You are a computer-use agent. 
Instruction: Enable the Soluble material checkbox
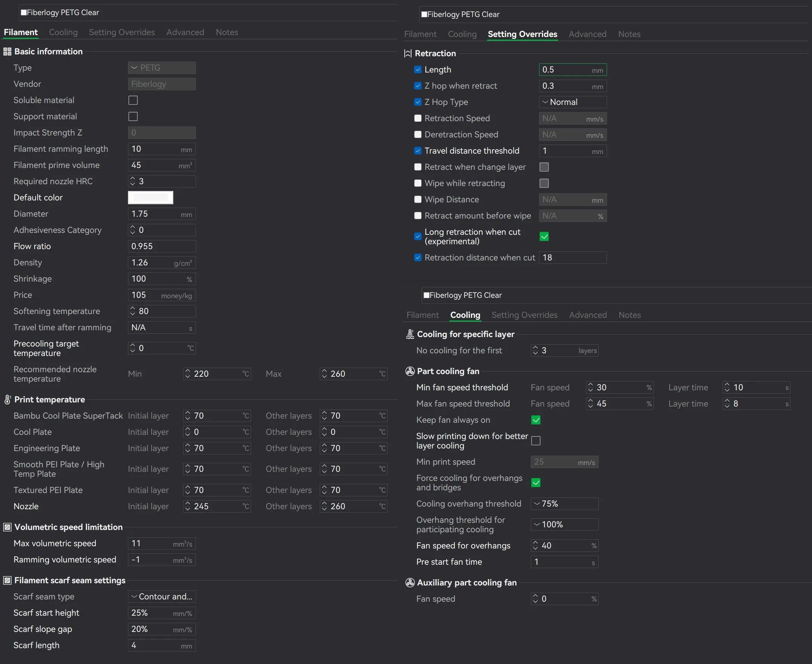[x=133, y=100]
